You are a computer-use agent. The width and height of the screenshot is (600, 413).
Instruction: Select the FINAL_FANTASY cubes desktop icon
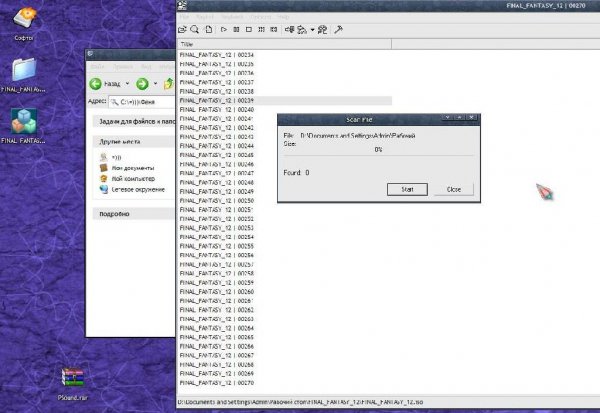point(24,126)
